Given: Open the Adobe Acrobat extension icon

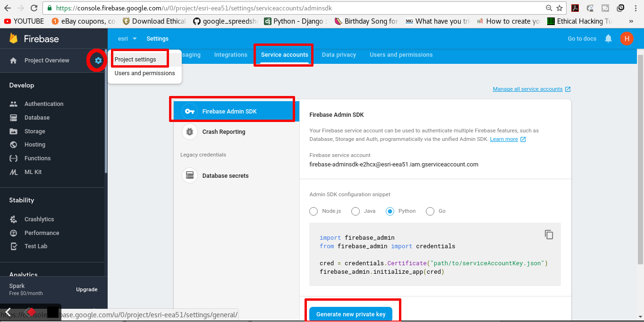Looking at the screenshot, I should (x=575, y=8).
